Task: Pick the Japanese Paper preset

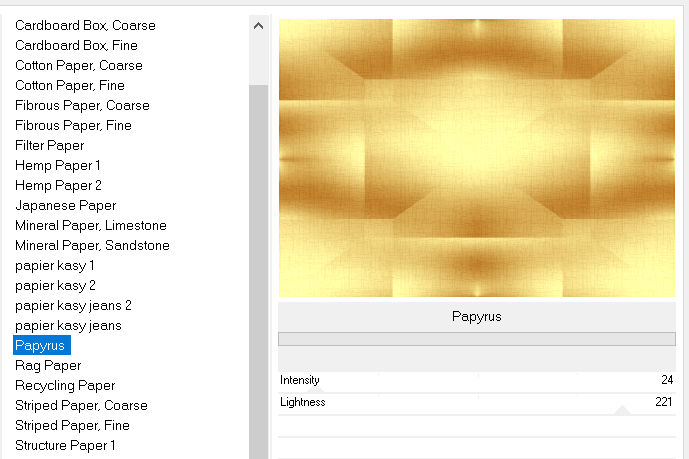Action: pyautogui.click(x=65, y=205)
